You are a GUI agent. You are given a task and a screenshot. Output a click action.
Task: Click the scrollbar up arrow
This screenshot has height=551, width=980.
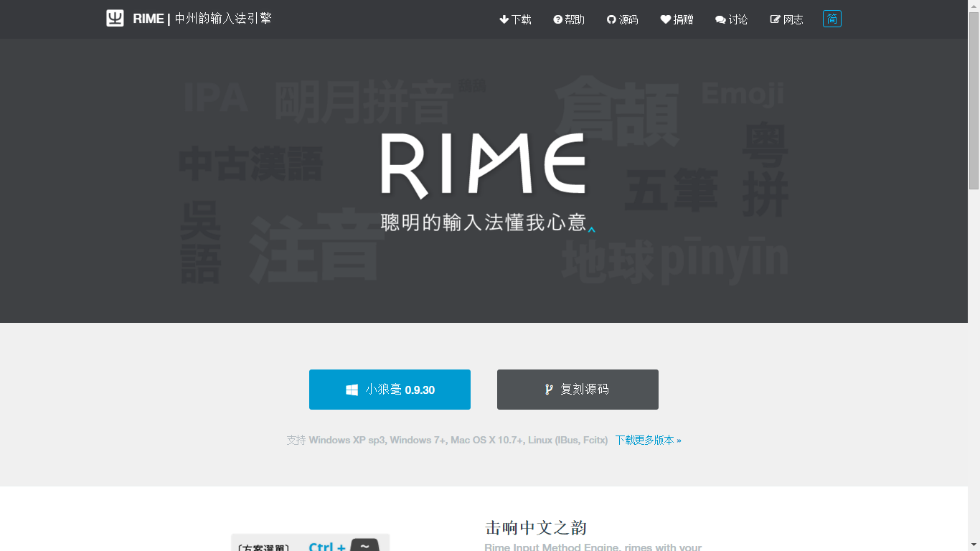pyautogui.click(x=974, y=6)
